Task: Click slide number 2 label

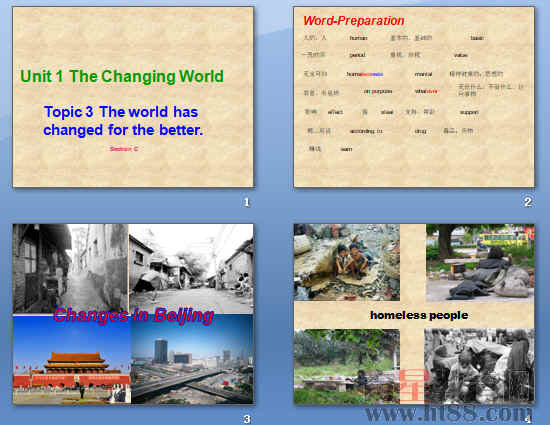Action: tap(528, 202)
